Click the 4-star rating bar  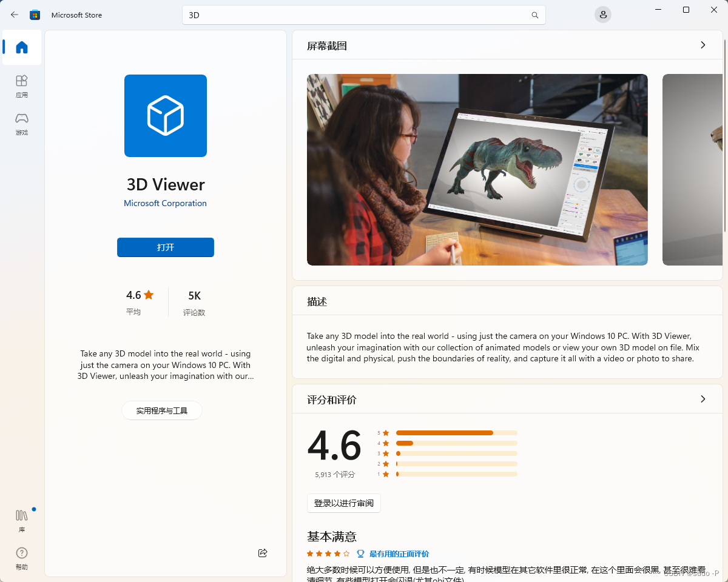[x=456, y=443]
